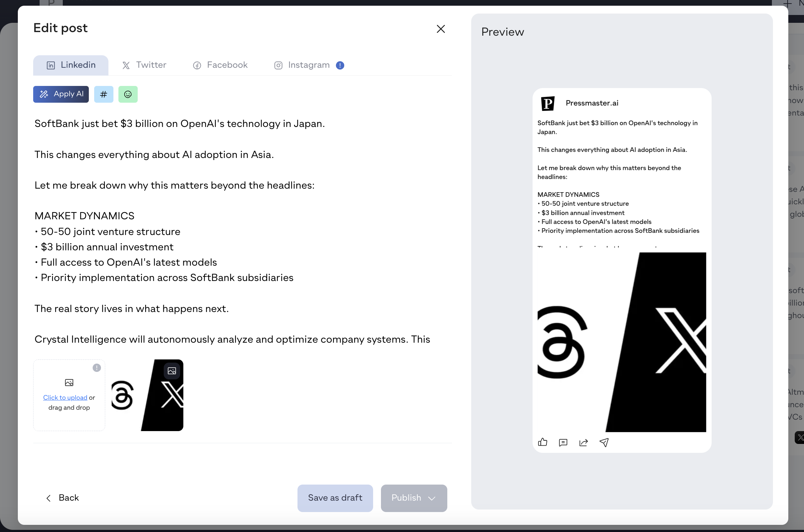Click the Pressmaster.ai logo in preview

pyautogui.click(x=548, y=103)
